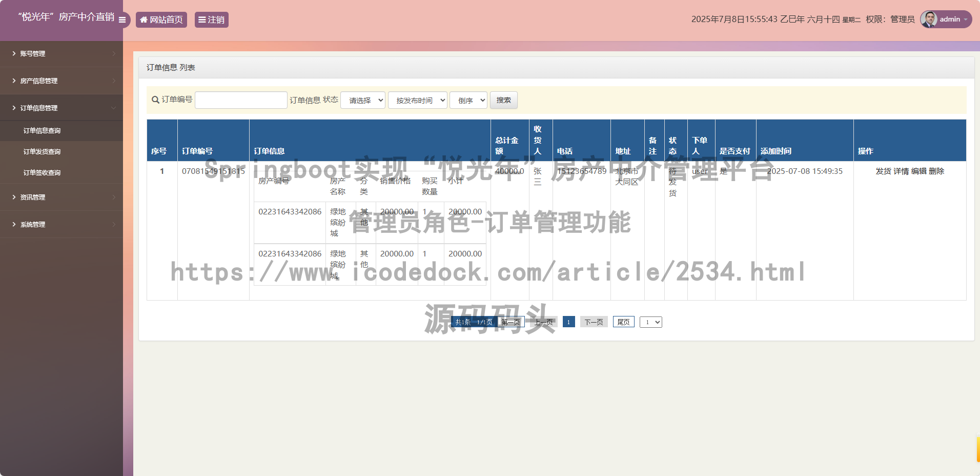Screen dimensions: 980x476
Task: Click user in 下单人 column
Action: pos(700,171)
